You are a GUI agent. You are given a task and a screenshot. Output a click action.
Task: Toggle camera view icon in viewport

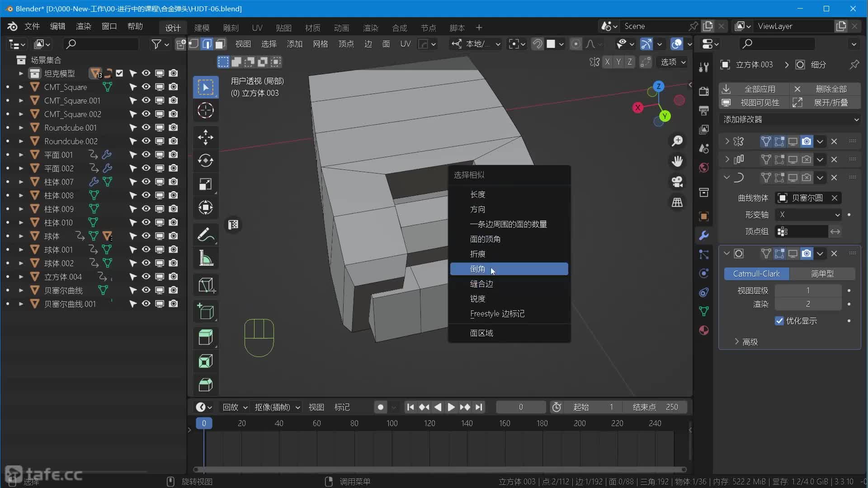click(677, 182)
